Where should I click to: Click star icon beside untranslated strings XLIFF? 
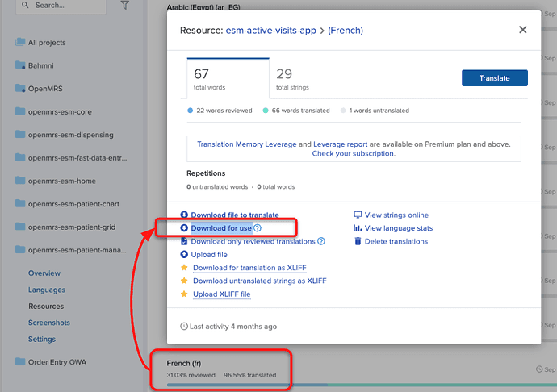pos(184,281)
